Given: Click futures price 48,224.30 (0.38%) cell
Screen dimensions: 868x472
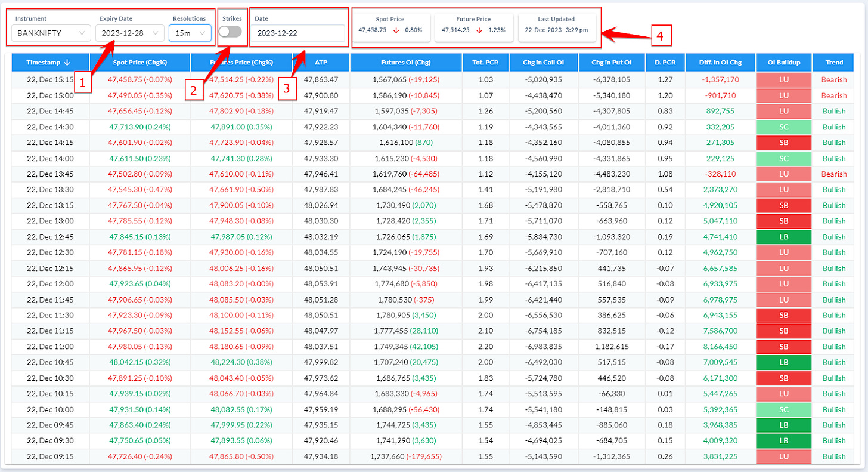Looking at the screenshot, I should [x=241, y=362].
